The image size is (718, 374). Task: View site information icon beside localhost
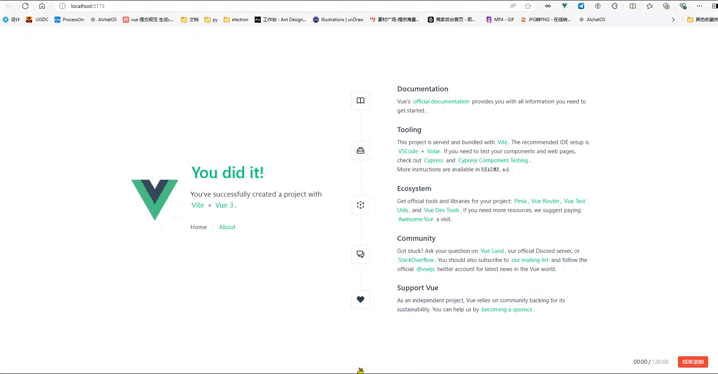(62, 6)
